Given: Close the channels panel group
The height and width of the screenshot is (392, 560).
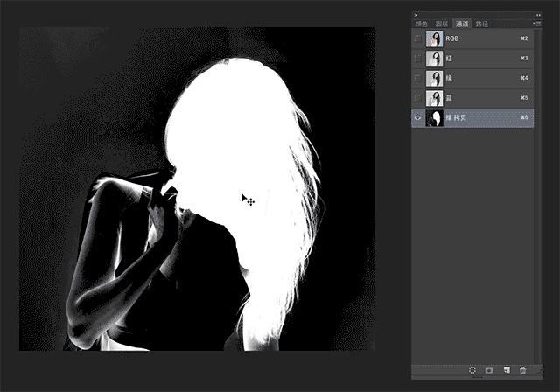Looking at the screenshot, I should 416,15.
